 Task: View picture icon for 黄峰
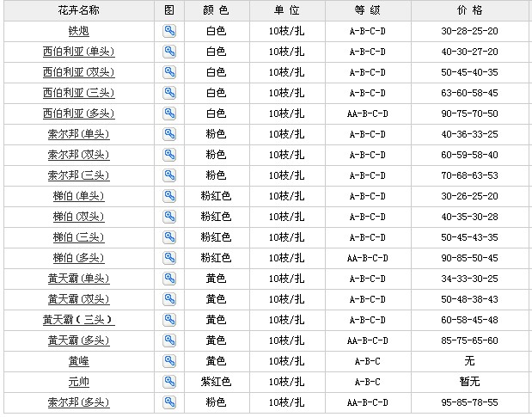click(x=169, y=361)
